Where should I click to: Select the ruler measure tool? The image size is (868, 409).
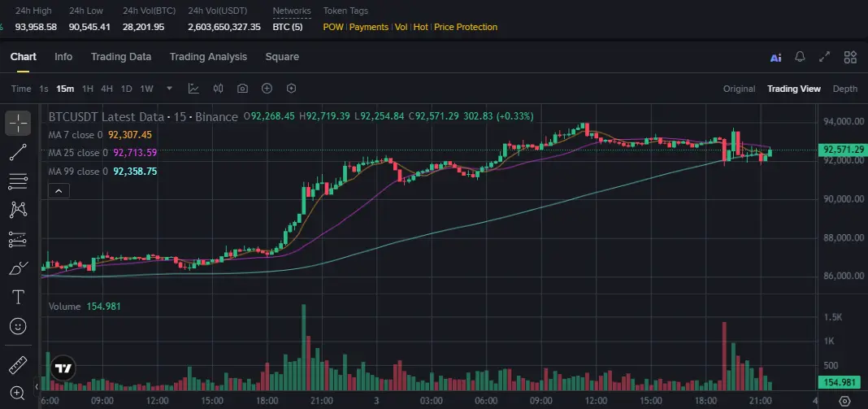click(18, 364)
